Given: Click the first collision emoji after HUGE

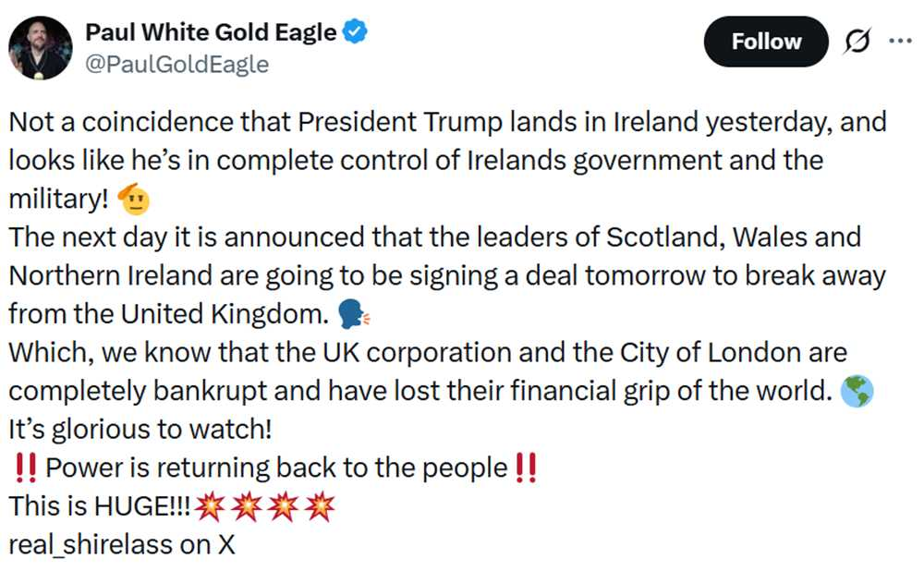Looking at the screenshot, I should click(x=209, y=506).
